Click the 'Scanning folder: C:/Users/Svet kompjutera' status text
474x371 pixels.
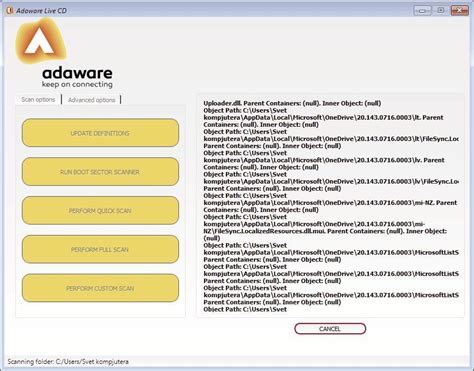coord(68,362)
